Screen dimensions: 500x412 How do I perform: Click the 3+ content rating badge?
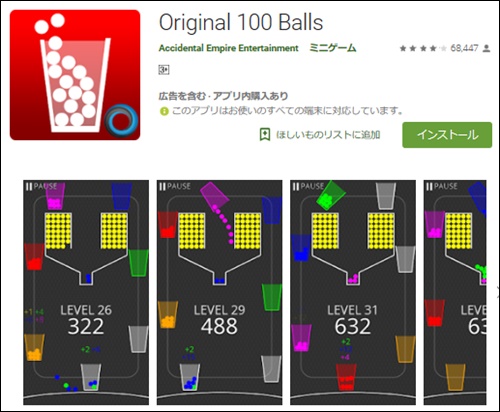pos(164,70)
